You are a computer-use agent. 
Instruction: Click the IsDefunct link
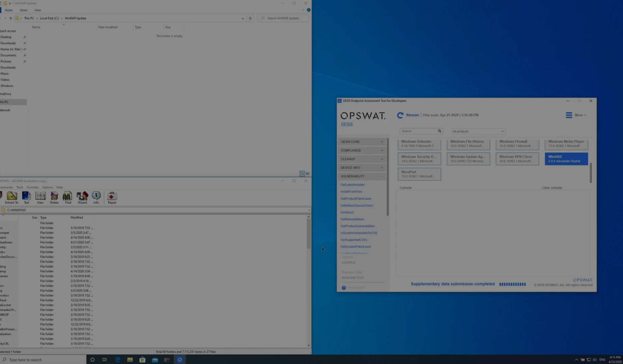(x=347, y=212)
